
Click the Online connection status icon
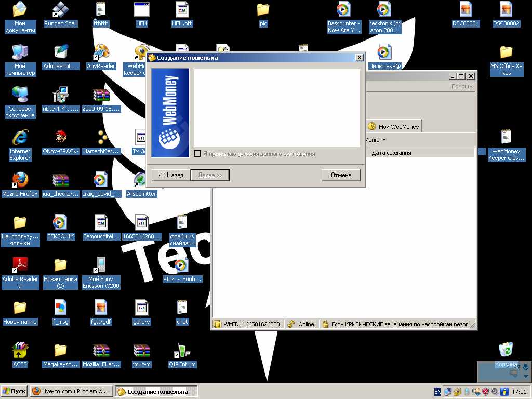(291, 324)
